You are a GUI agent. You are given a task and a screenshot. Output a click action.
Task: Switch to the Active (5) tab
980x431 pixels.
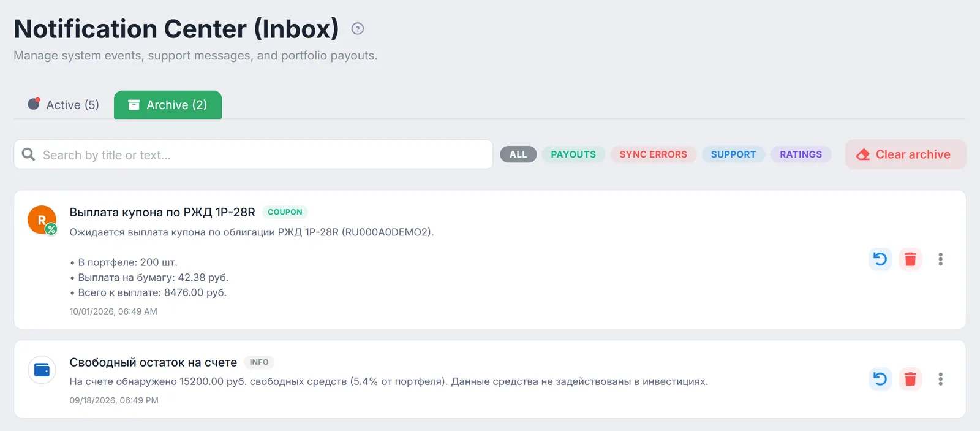click(63, 105)
